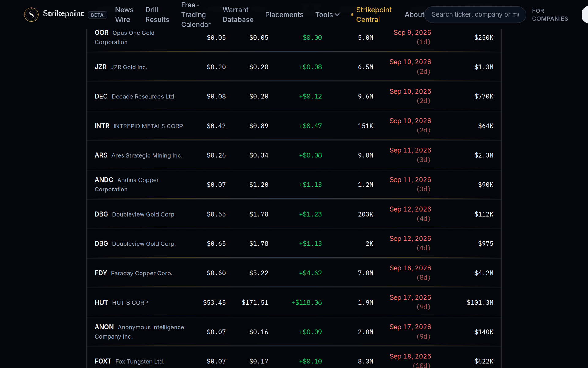This screenshot has height=368, width=588.
Task: Go to News Wire page
Action: [124, 15]
